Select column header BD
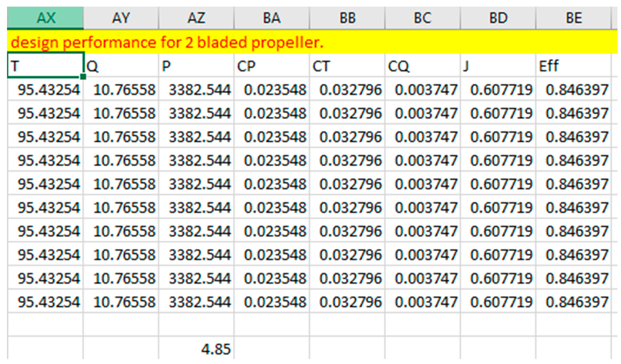The height and width of the screenshot is (364, 621). click(498, 18)
